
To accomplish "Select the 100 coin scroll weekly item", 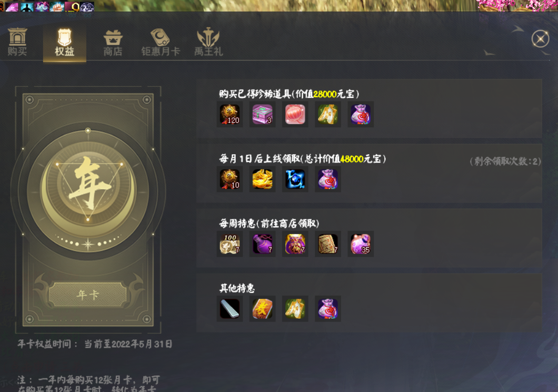I will click(x=230, y=244).
